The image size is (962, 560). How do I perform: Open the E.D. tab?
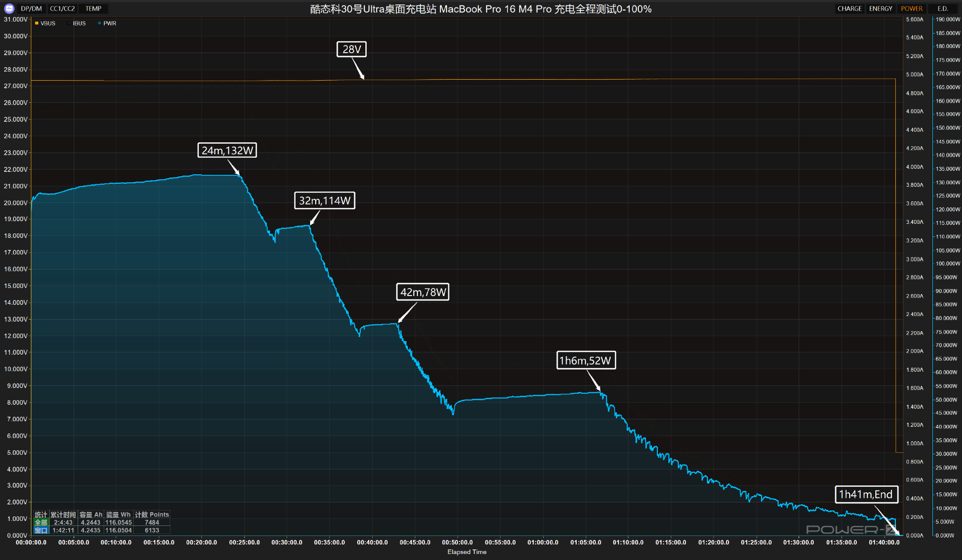coord(942,9)
